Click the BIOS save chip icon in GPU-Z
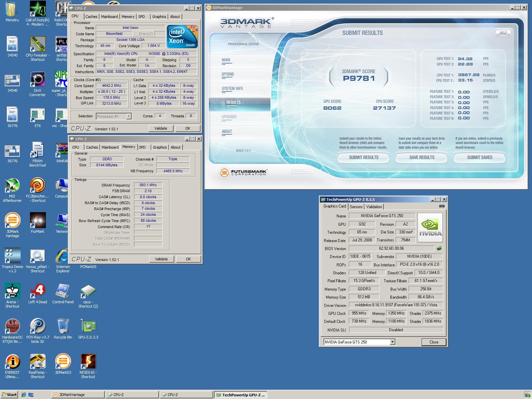Screen dimensions: 532x399 (x=439, y=248)
